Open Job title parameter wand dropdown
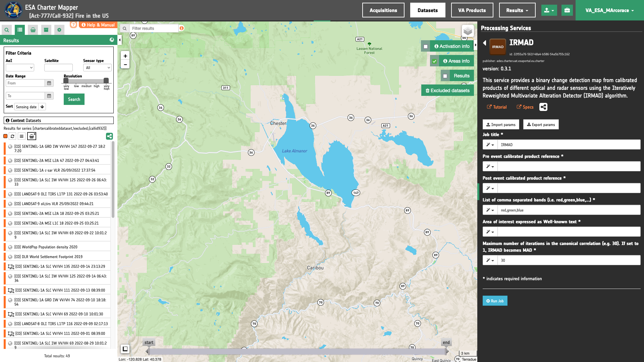Viewport: 644px width, 362px height. tap(490, 145)
